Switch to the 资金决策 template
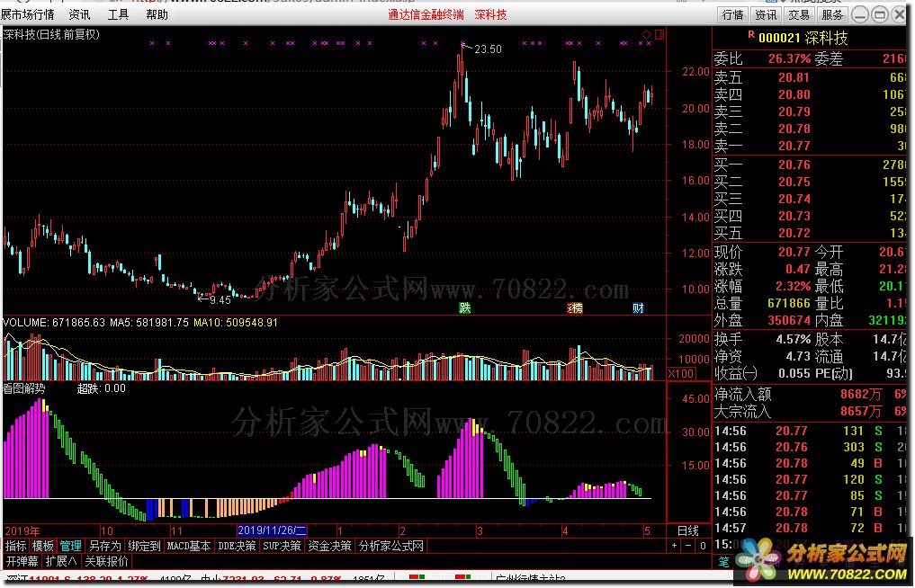Image resolution: width=915 pixels, height=588 pixels. (x=329, y=546)
